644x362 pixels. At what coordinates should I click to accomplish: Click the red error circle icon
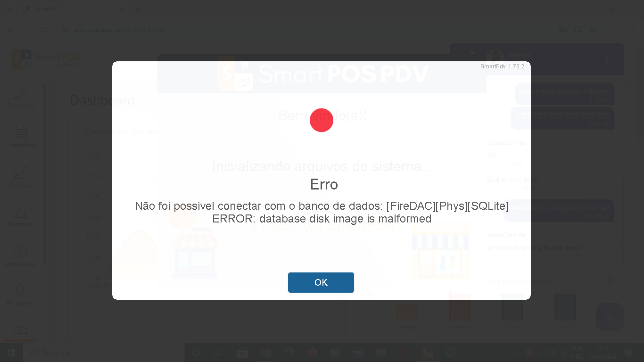pos(322,120)
